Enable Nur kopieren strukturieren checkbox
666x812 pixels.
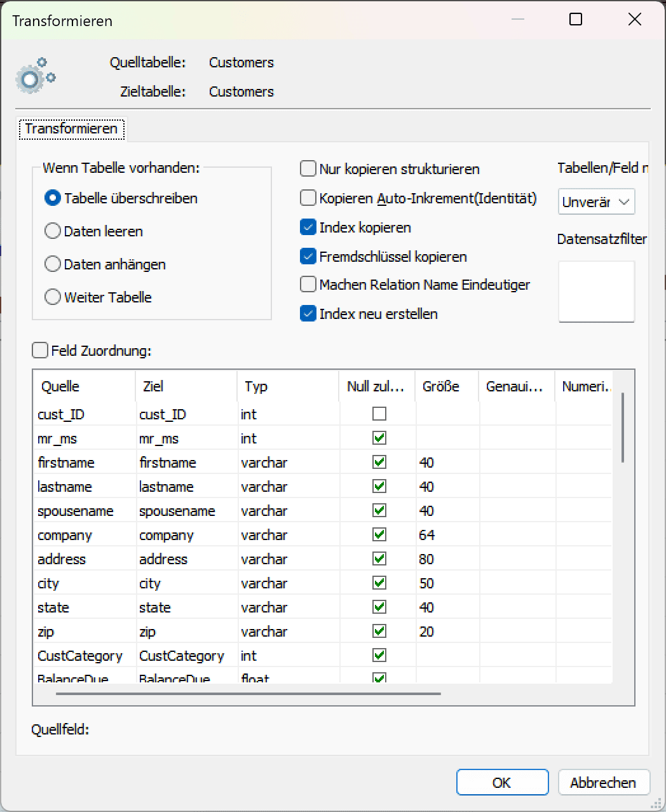pos(308,169)
